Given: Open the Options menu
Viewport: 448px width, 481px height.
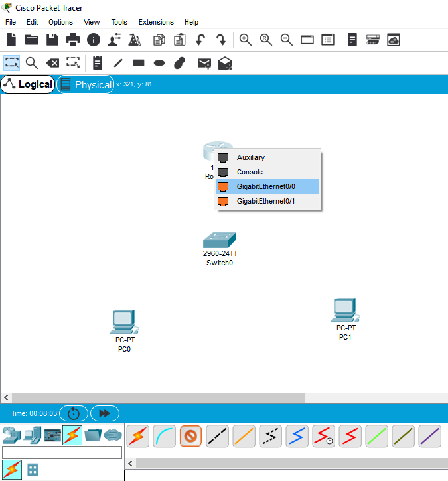Looking at the screenshot, I should point(60,22).
